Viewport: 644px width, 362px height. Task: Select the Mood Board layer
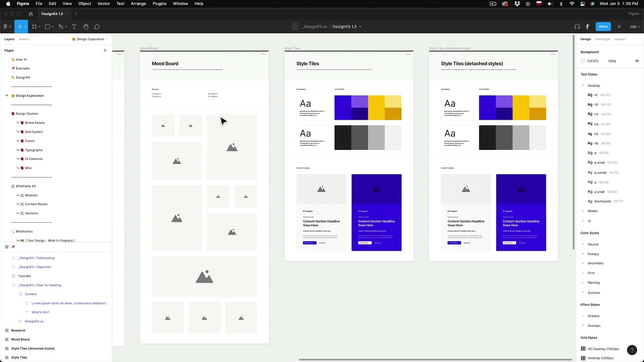(20, 339)
